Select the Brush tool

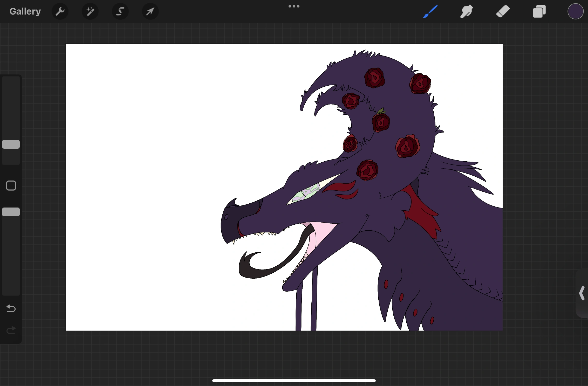(430, 11)
